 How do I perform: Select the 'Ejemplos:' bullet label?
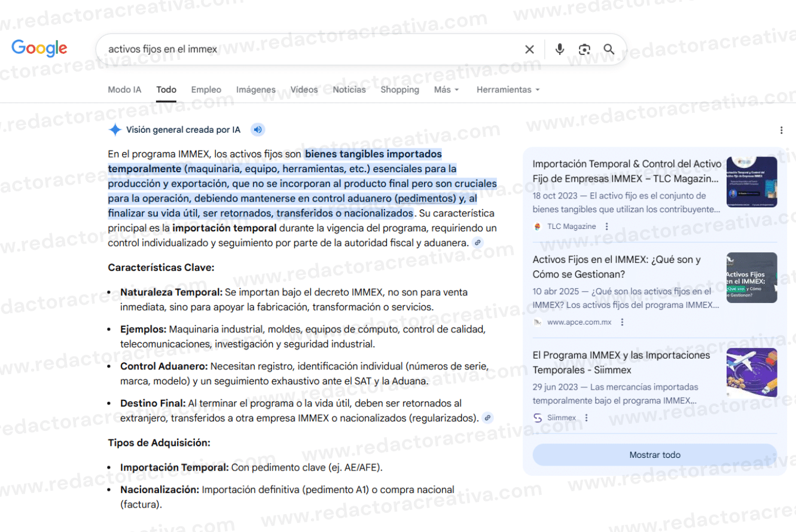pos(144,329)
